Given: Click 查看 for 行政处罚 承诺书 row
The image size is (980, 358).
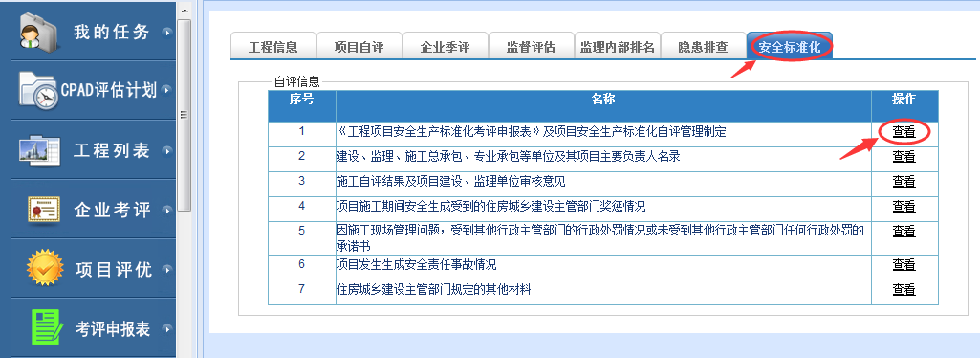Looking at the screenshot, I should coord(904,231).
